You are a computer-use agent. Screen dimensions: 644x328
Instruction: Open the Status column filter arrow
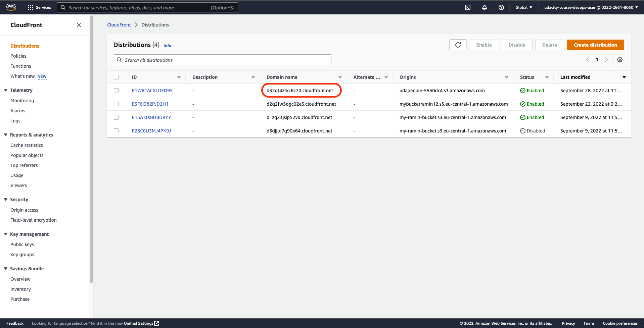(547, 77)
